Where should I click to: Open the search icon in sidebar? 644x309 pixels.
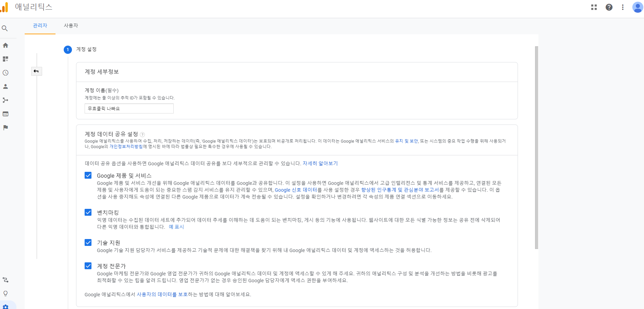tap(5, 28)
